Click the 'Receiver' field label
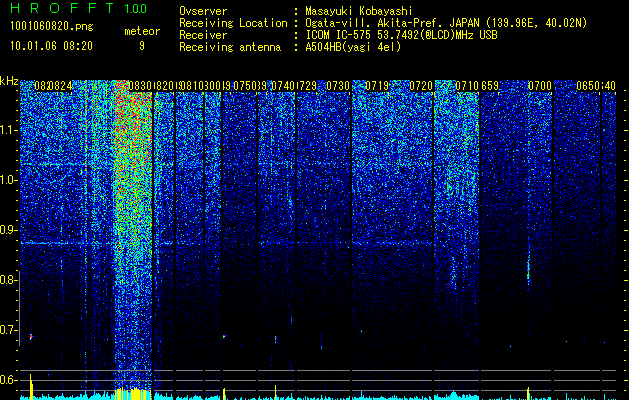Image resolution: width=629 pixels, height=400 pixels. pyautogui.click(x=203, y=35)
